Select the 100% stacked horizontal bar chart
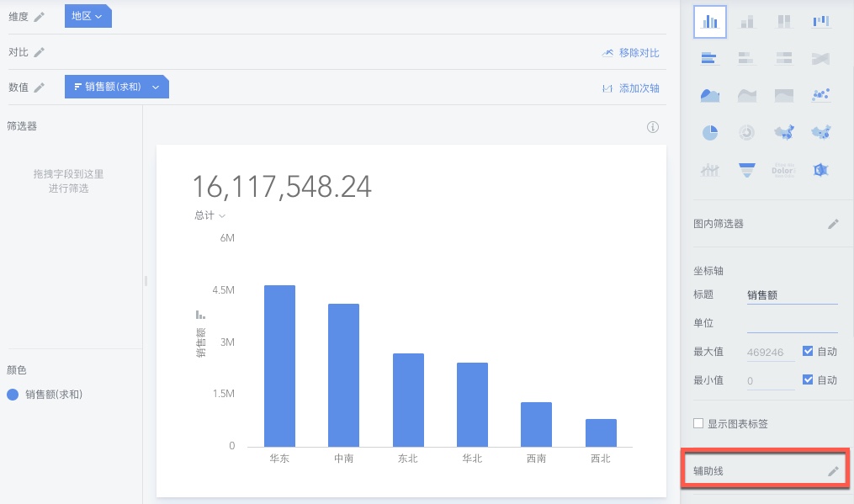 click(x=783, y=58)
